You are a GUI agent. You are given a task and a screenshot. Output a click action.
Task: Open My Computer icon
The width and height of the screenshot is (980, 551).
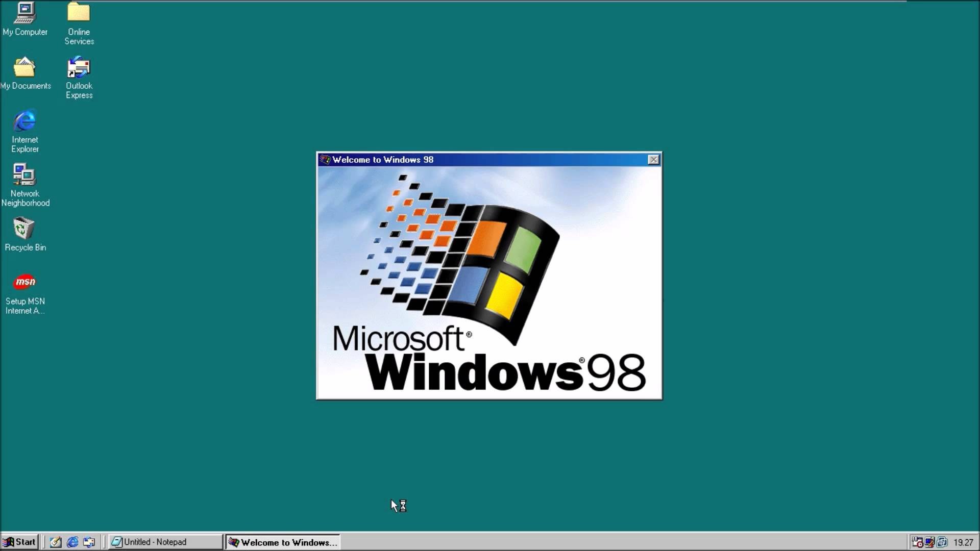(x=25, y=12)
